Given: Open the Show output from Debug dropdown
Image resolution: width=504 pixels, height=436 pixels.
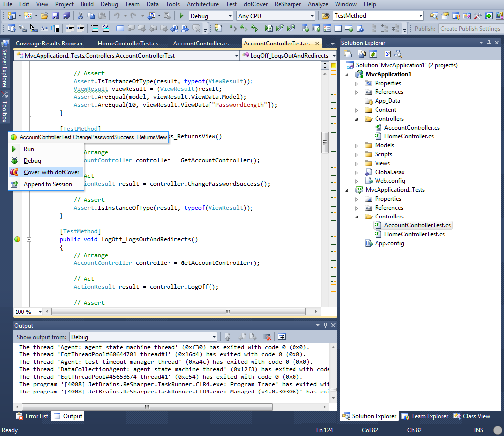Looking at the screenshot, I should pos(214,337).
